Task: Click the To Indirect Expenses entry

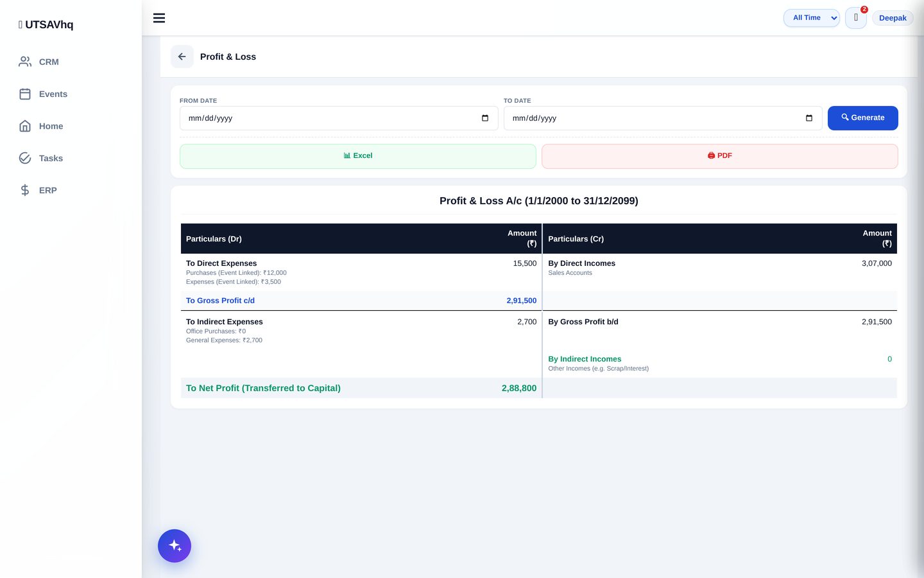Action: click(225, 322)
